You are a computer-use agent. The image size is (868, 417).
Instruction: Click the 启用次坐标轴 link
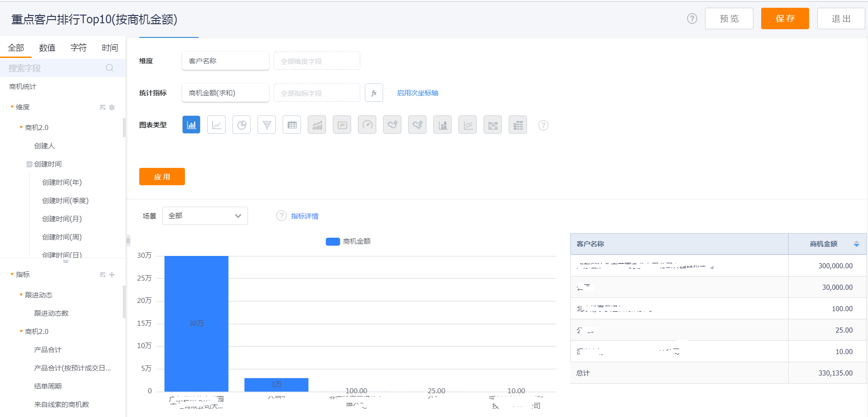tap(417, 93)
